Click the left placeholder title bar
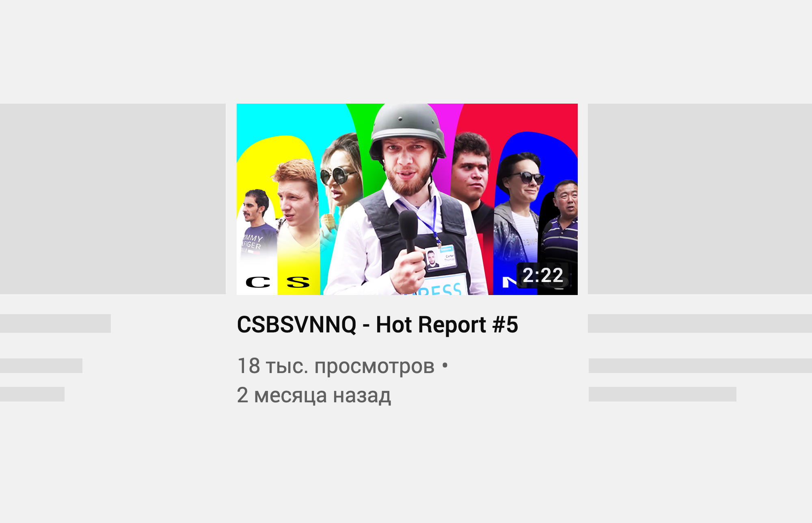The width and height of the screenshot is (812, 523). coord(55,323)
